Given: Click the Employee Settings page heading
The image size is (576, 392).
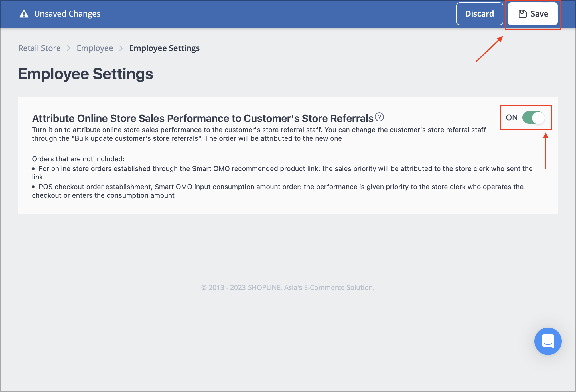Looking at the screenshot, I should [86, 74].
